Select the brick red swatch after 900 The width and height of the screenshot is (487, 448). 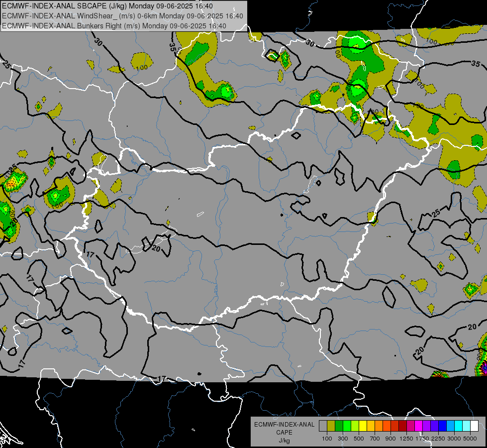pos(395,426)
